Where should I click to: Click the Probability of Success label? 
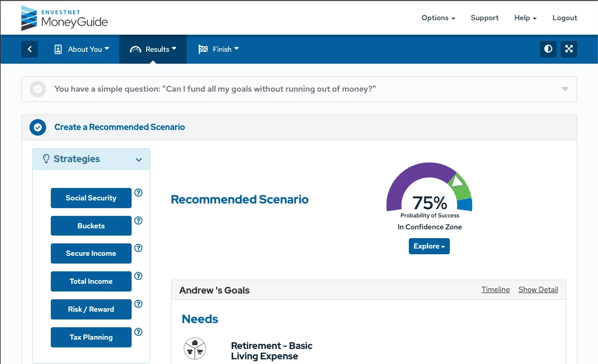(430, 216)
